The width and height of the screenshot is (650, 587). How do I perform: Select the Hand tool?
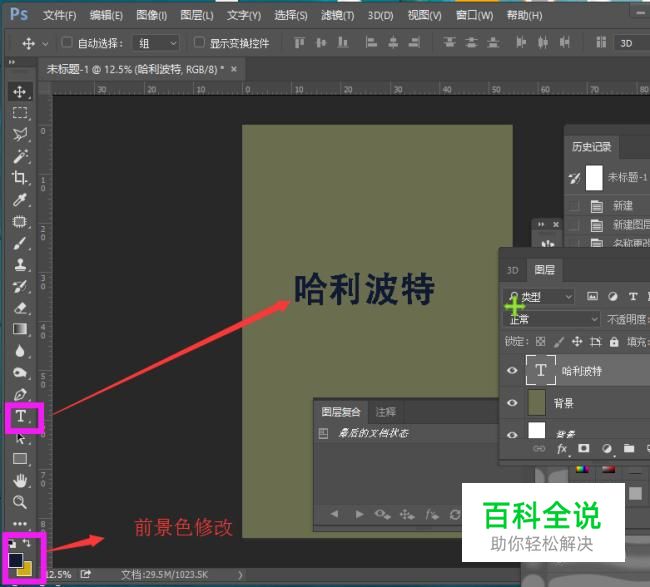pyautogui.click(x=19, y=481)
